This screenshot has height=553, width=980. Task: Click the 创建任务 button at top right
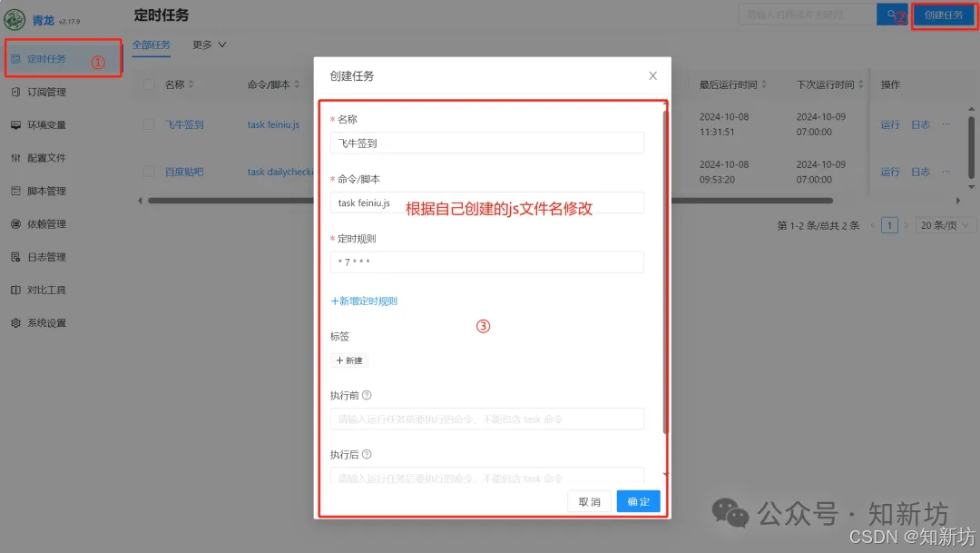pyautogui.click(x=943, y=15)
